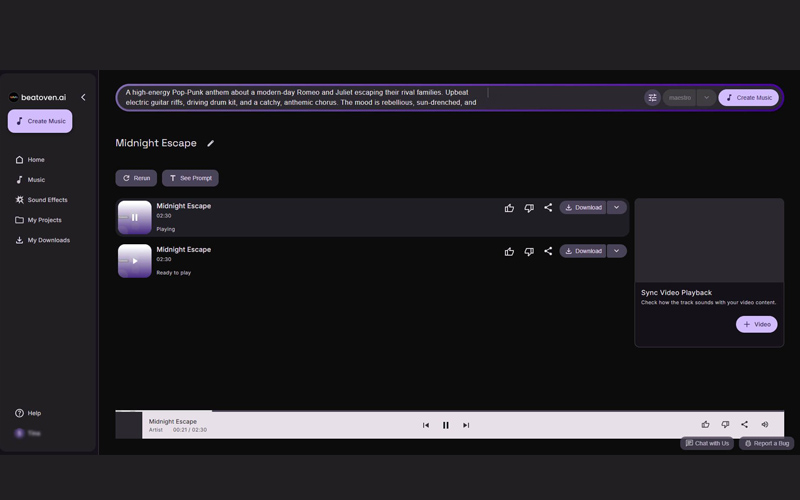Pause playback in the bottom player bar
This screenshot has width=800, height=500.
coord(445,425)
